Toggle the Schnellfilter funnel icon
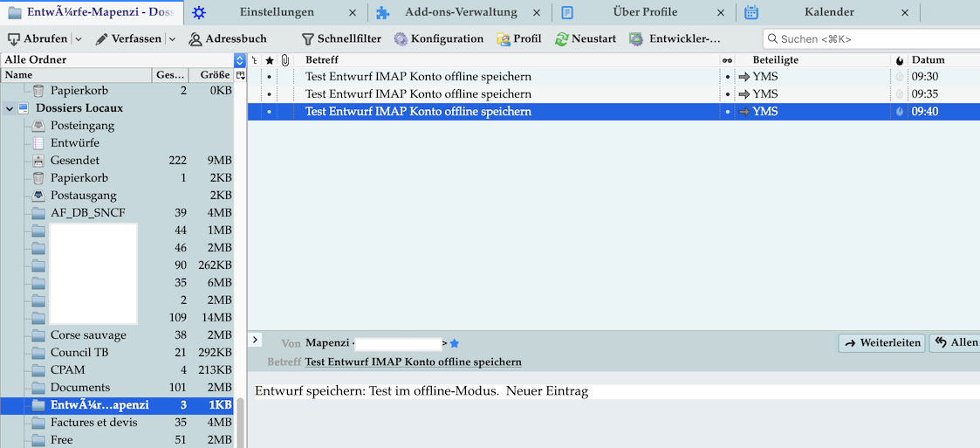 (x=307, y=39)
